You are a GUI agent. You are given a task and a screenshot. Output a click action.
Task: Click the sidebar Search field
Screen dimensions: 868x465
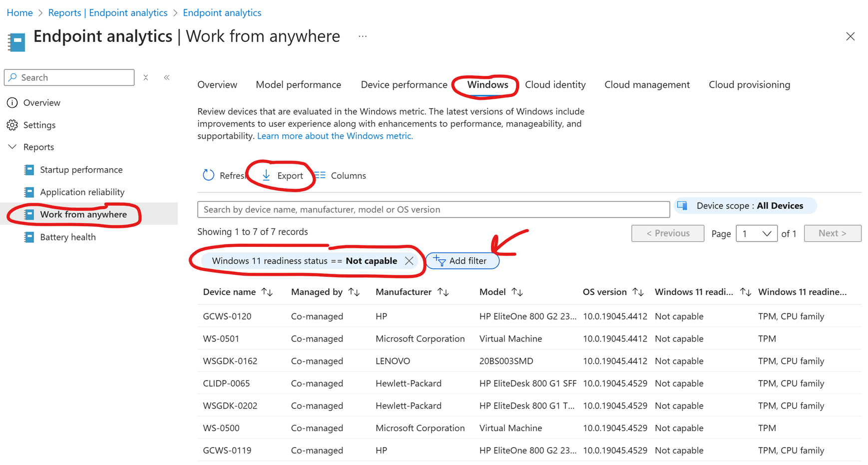click(x=69, y=77)
